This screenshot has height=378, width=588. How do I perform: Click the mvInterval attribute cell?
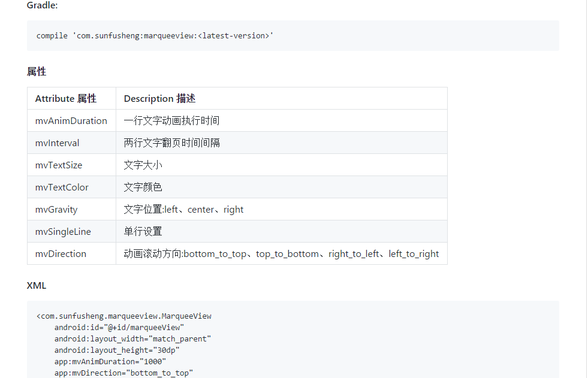[71, 143]
